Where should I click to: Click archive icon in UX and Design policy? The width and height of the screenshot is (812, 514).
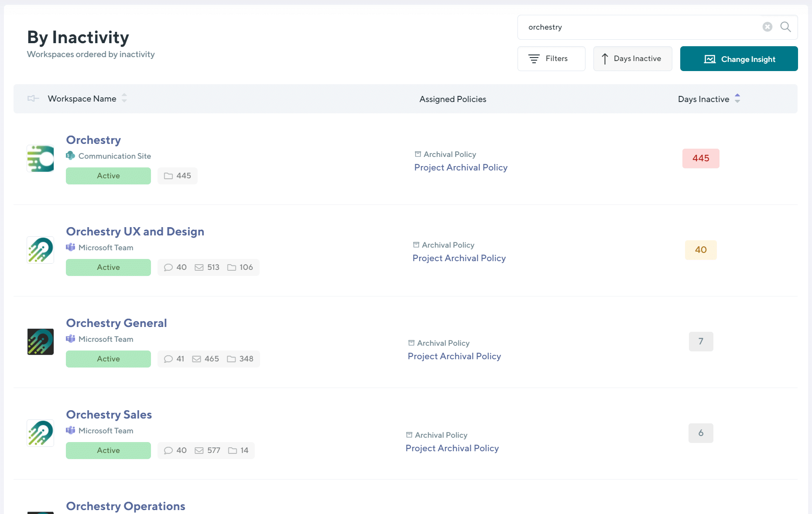pyautogui.click(x=416, y=245)
